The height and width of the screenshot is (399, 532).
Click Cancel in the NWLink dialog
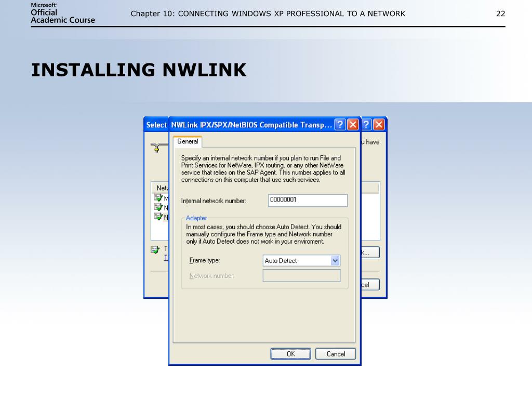pyautogui.click(x=336, y=354)
